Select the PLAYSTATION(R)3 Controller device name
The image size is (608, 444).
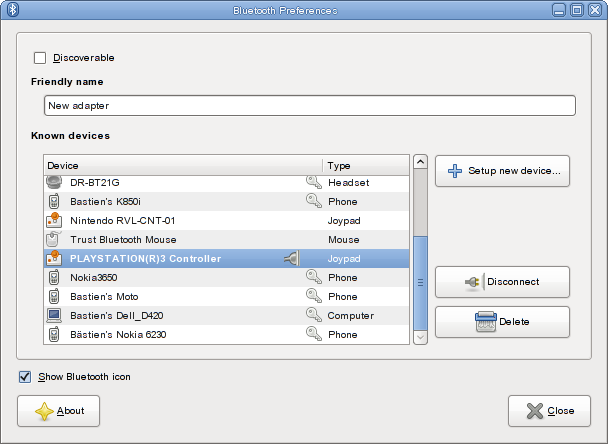point(145,259)
